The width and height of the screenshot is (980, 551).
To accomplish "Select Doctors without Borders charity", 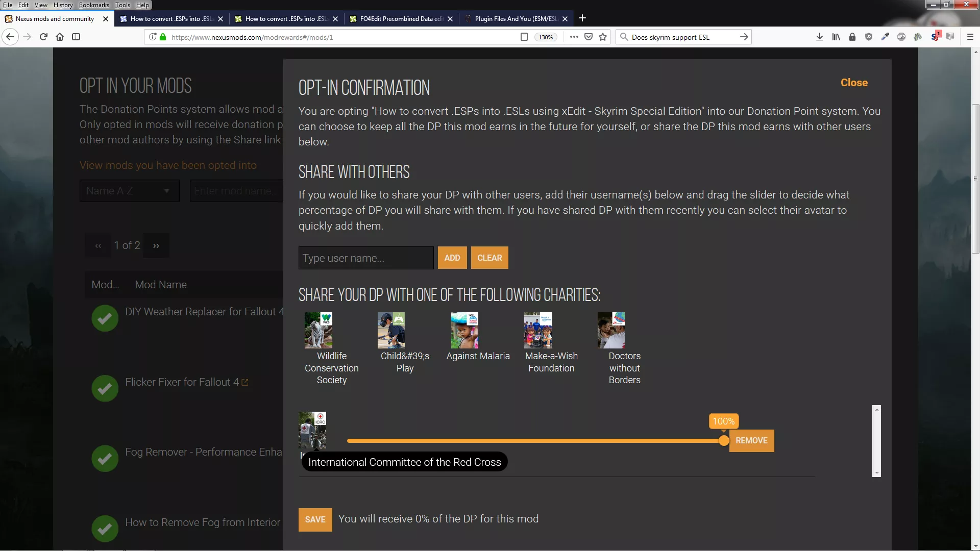I will [611, 331].
